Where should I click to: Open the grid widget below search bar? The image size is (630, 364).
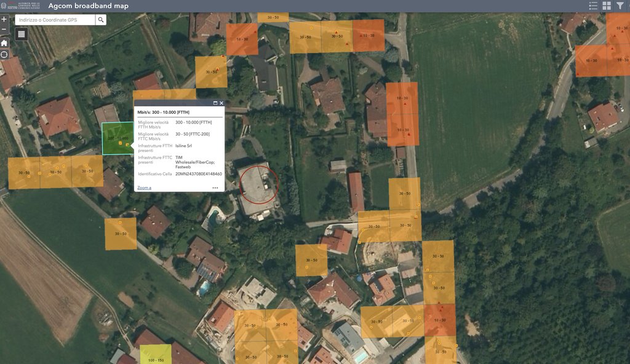click(22, 34)
